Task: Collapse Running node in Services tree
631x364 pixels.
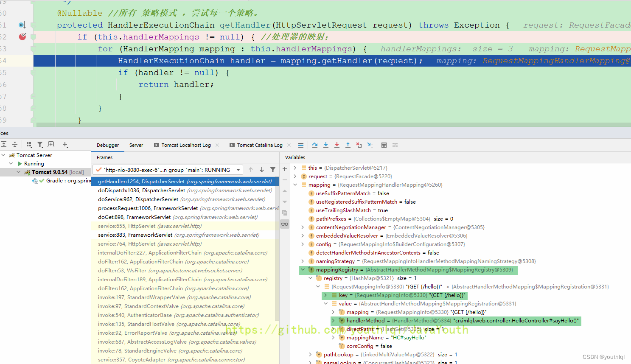Action: 11,163
